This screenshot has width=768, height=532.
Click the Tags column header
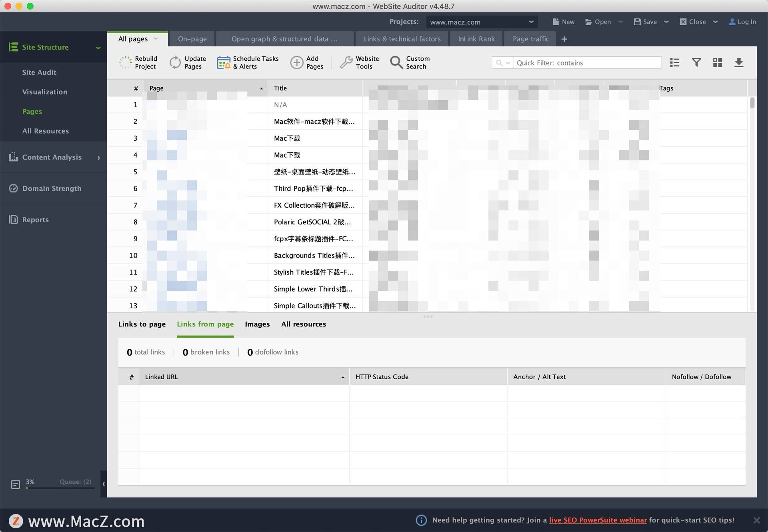[702, 88]
